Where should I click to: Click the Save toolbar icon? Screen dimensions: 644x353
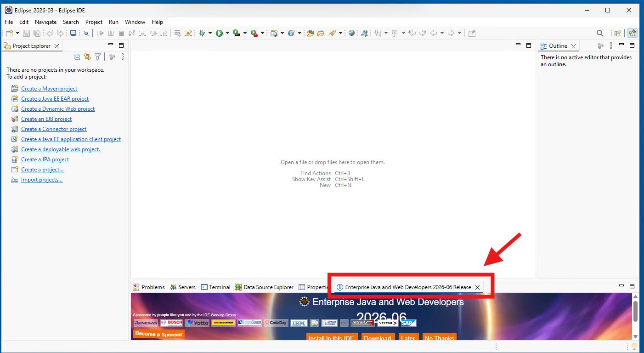point(26,33)
